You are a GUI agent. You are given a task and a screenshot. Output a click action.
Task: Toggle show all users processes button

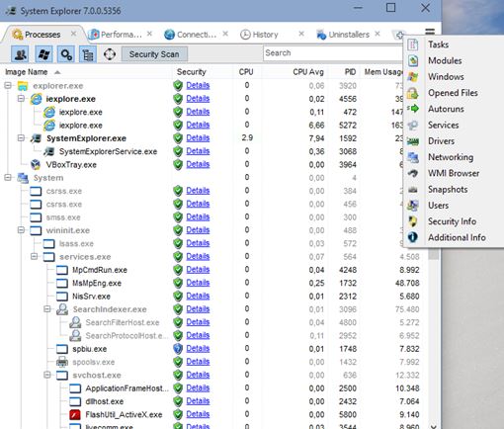pyautogui.click(x=20, y=54)
